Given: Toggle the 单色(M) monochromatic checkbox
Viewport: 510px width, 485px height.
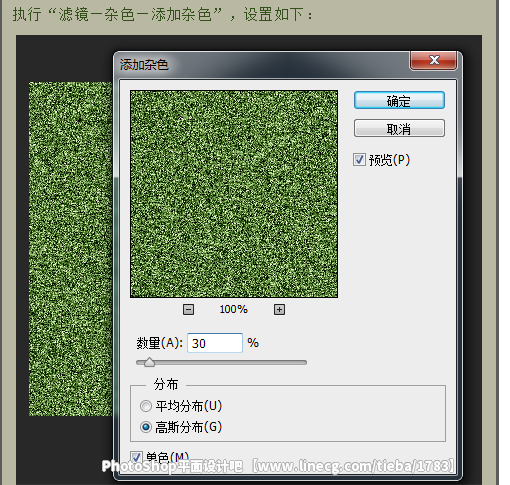Looking at the screenshot, I should coord(136,457).
